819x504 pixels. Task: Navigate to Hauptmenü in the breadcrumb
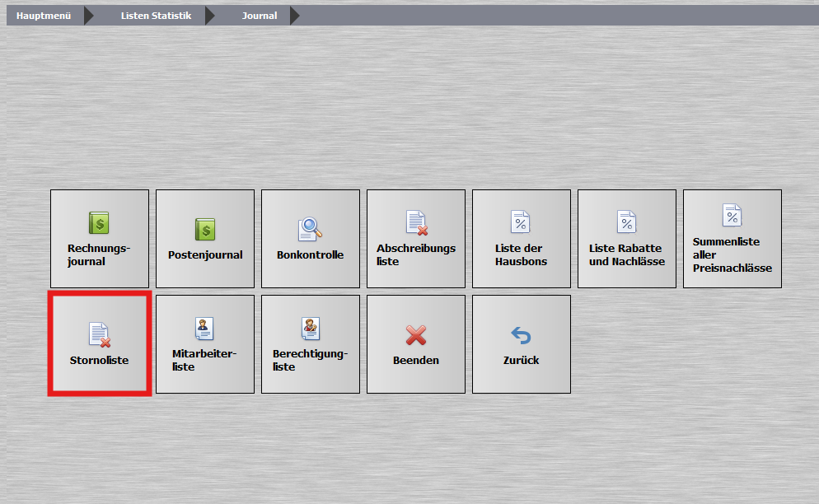pos(44,16)
